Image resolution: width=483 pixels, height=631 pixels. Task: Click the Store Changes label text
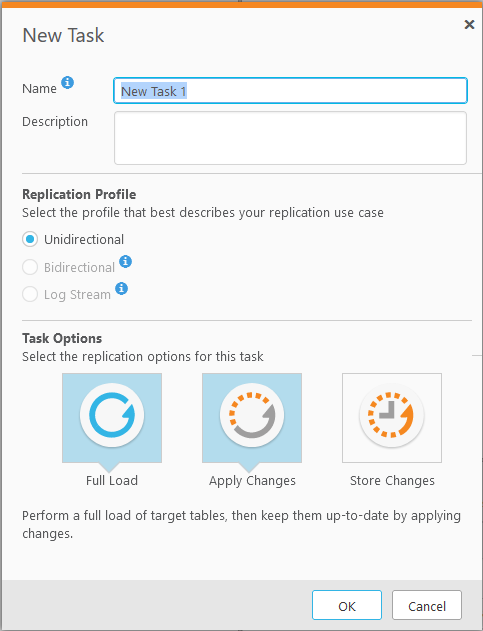point(392,481)
